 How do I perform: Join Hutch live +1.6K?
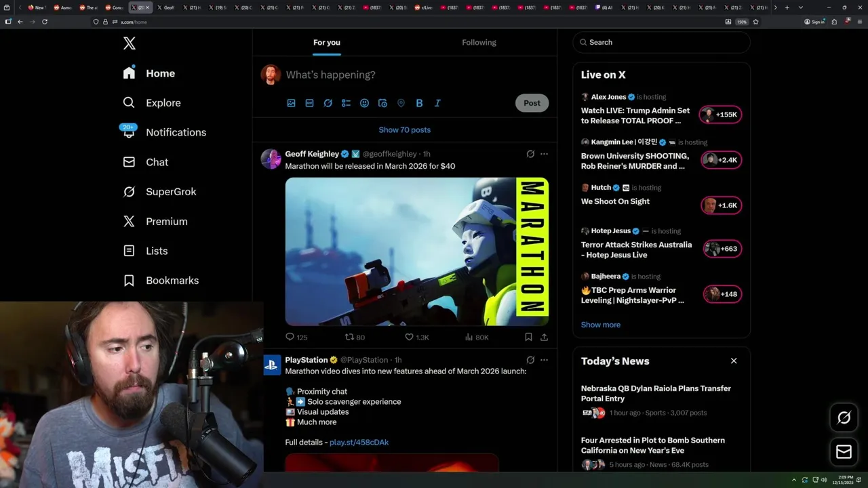720,205
